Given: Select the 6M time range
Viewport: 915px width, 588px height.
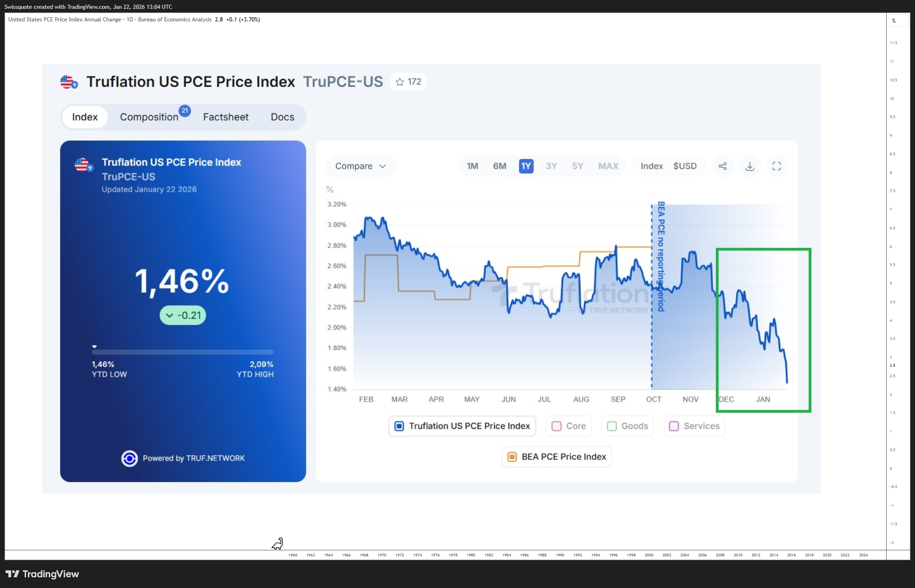Looking at the screenshot, I should (500, 166).
